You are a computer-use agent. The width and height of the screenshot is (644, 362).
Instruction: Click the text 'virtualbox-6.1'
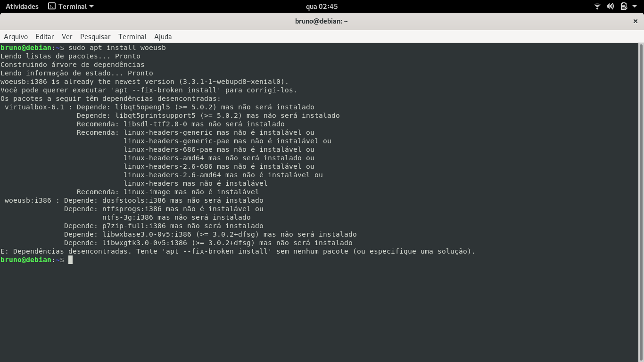click(x=34, y=107)
